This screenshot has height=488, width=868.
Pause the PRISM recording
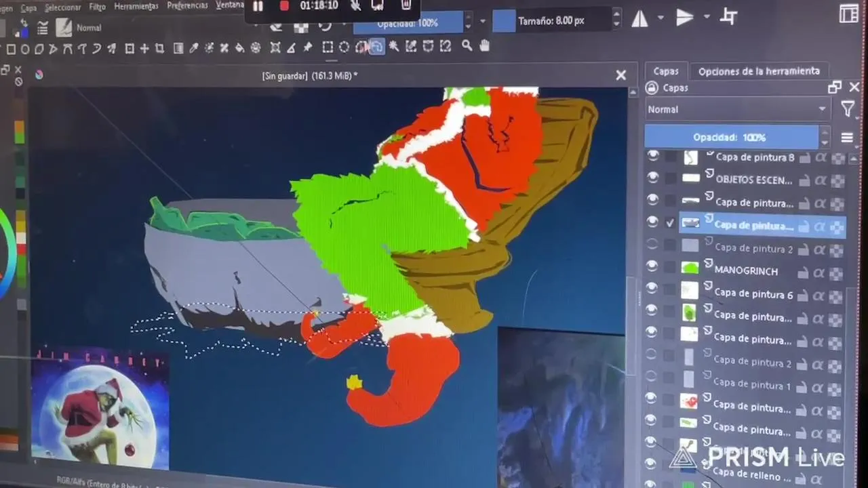258,6
